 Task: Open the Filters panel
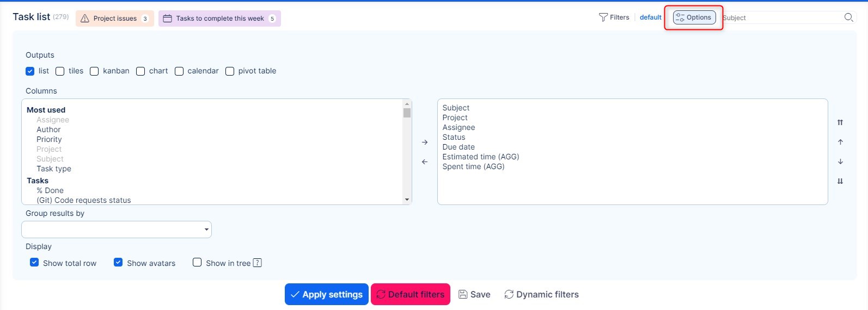614,17
